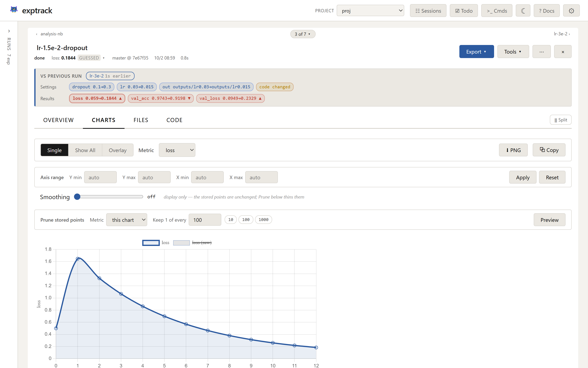
Task: Open the Tools dropdown menu
Action: pyautogui.click(x=513, y=52)
